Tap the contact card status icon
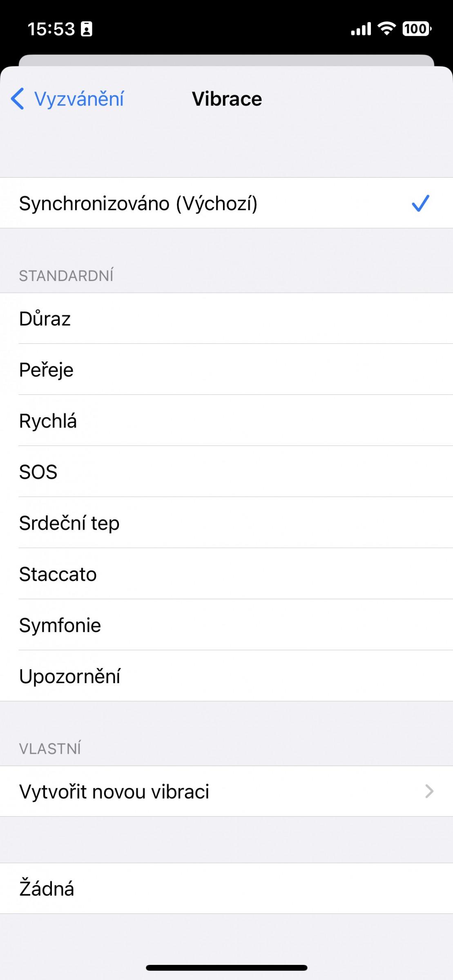The height and width of the screenshot is (980, 453). pos(87,29)
